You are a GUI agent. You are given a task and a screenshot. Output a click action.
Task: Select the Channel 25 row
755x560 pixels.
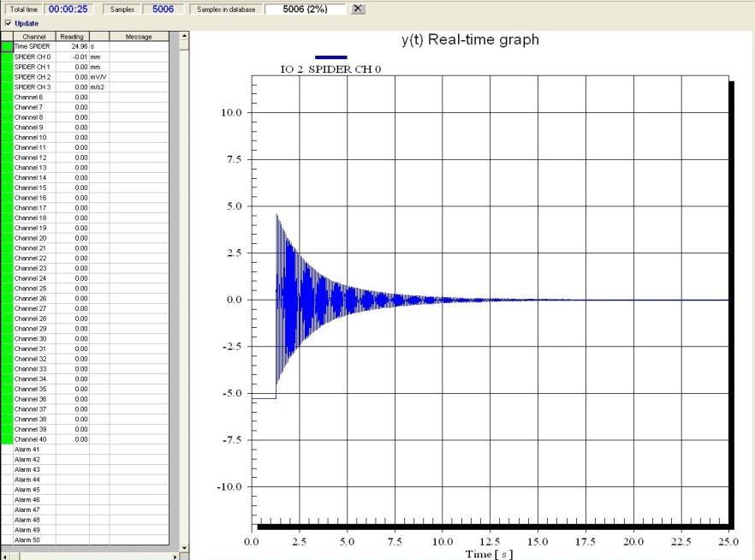[85, 289]
